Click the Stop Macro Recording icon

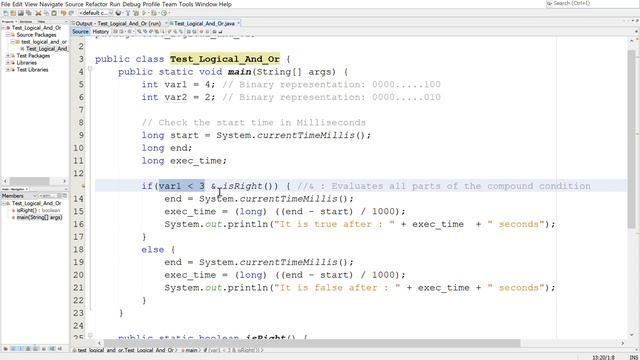point(207,31)
